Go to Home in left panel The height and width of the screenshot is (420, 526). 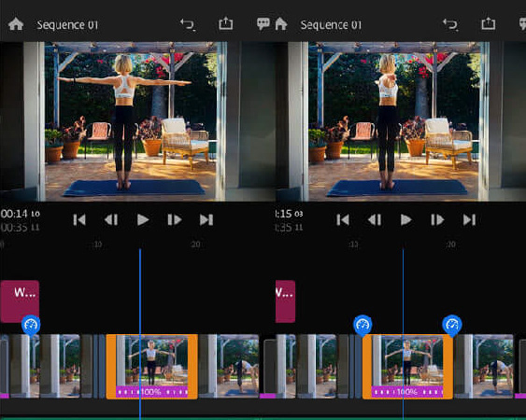pos(16,24)
